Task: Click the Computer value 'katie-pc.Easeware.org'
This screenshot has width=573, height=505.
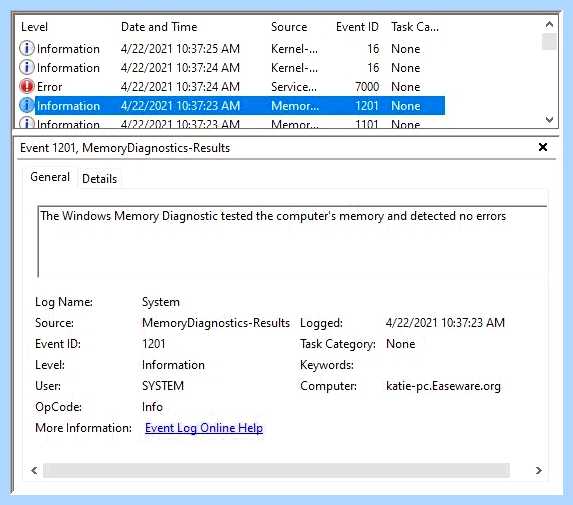Action: click(443, 386)
